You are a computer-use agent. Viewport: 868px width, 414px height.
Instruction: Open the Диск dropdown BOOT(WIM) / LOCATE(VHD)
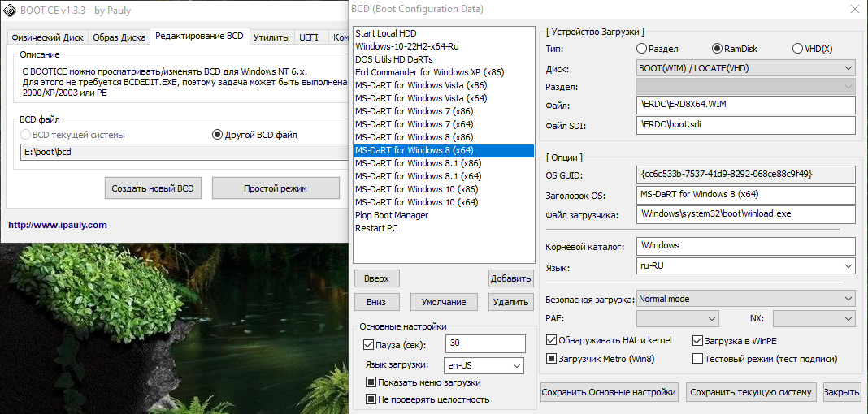coord(746,69)
